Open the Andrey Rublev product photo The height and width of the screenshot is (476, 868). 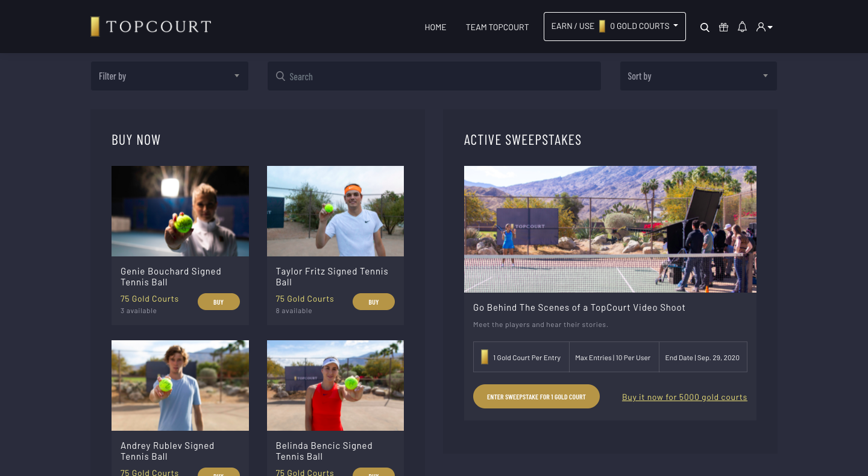click(x=180, y=386)
